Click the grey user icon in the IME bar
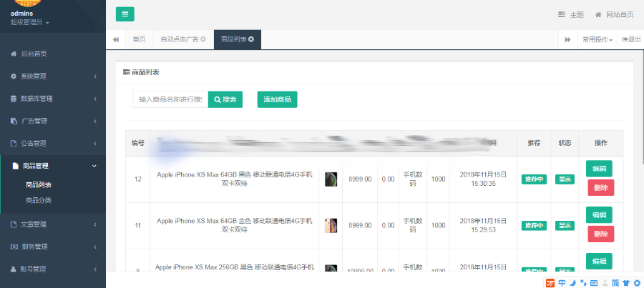The image size is (644, 288). (605, 283)
